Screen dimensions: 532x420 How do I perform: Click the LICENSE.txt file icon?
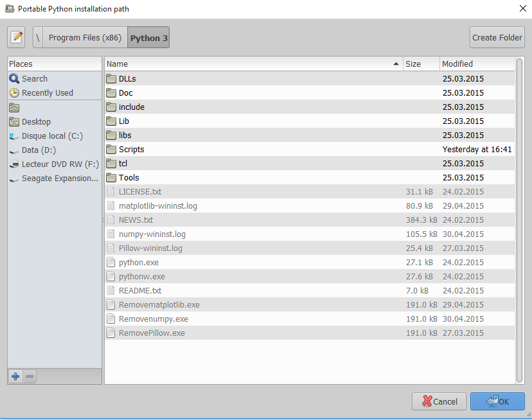(111, 191)
